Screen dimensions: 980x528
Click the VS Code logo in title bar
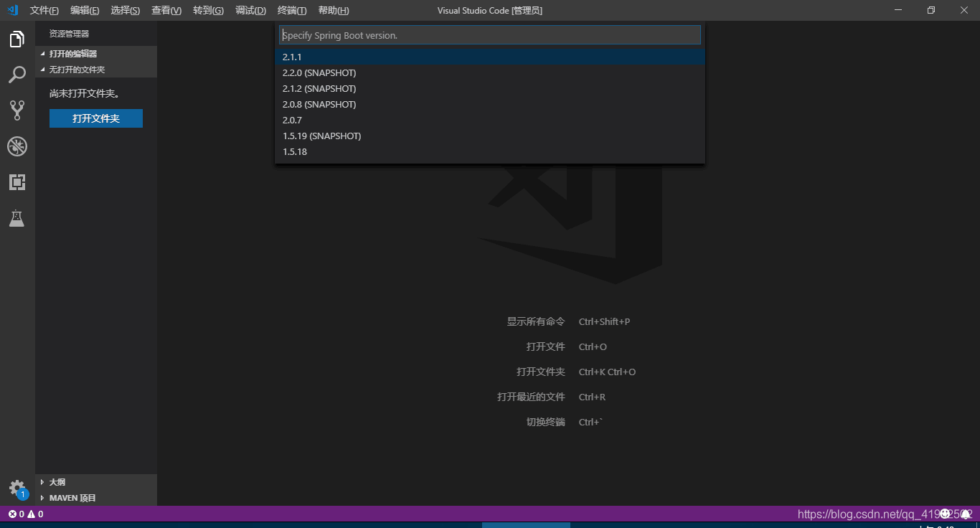[x=12, y=10]
